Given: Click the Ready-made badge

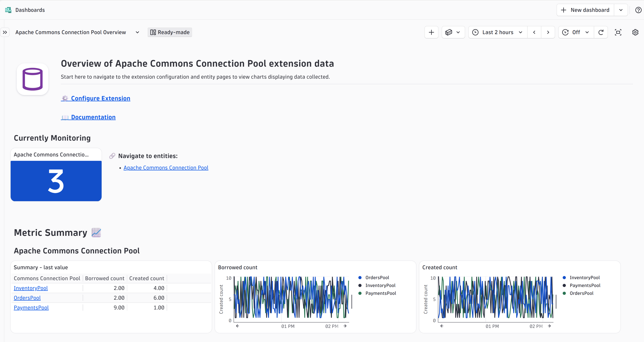Looking at the screenshot, I should pyautogui.click(x=170, y=32).
